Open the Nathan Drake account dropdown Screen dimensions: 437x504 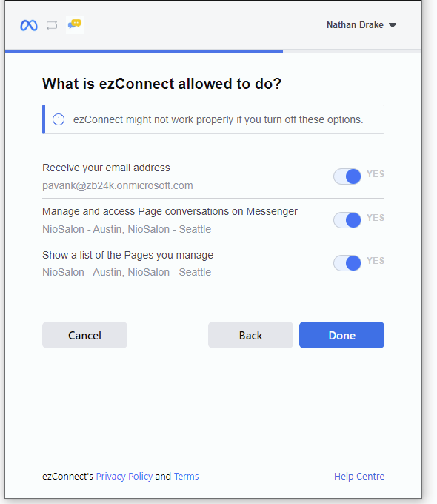point(361,25)
